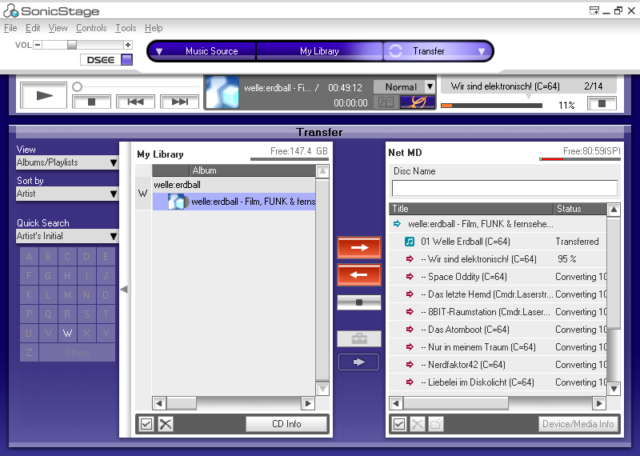
Task: Click the import-from-device left arrow button
Action: tap(359, 274)
